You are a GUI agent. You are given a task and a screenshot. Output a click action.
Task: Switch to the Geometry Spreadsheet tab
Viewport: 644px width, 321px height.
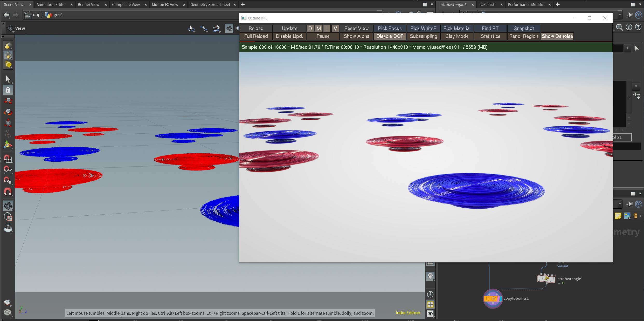click(210, 4)
